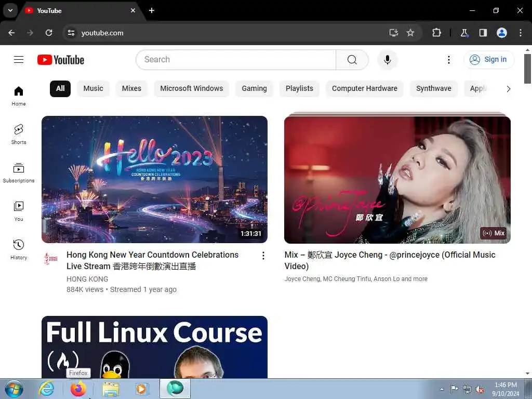Select the All filter chip
532x399 pixels.
point(60,88)
